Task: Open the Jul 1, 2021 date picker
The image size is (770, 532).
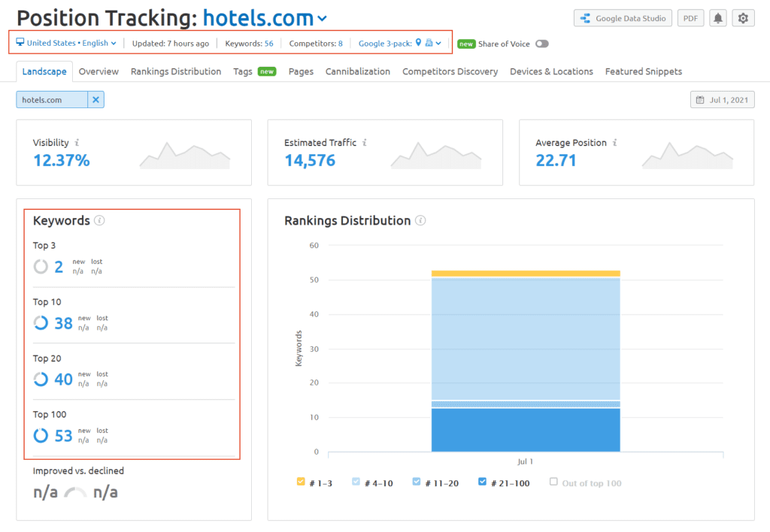Action: tap(722, 100)
